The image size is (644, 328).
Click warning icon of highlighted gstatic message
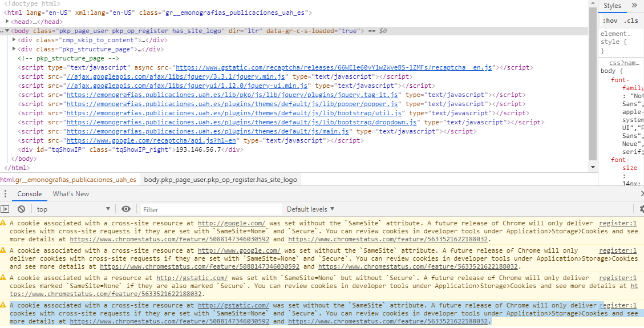click(x=3, y=305)
